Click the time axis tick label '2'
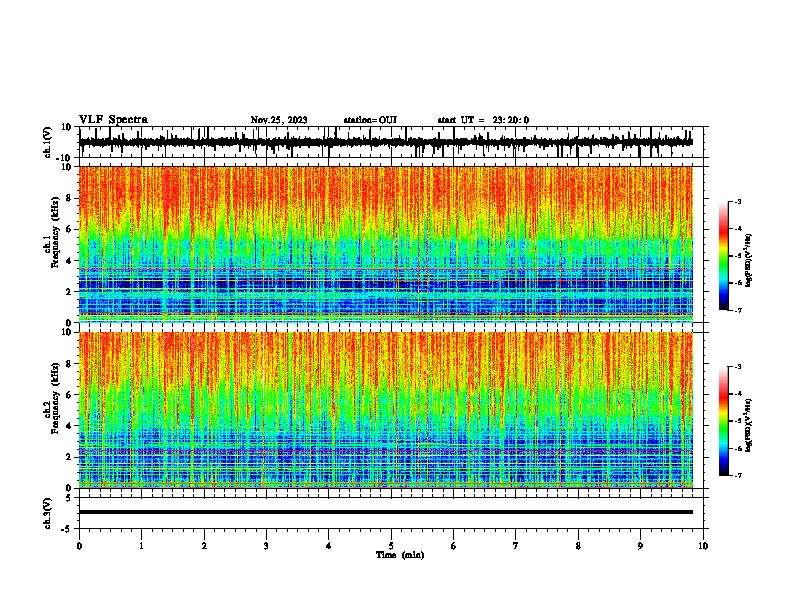 click(204, 546)
